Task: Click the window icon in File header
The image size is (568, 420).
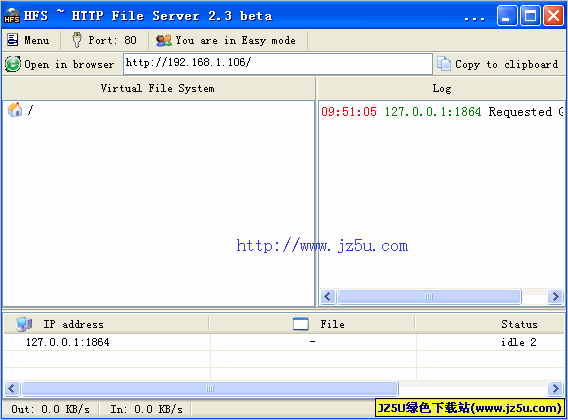Action: pos(301,324)
